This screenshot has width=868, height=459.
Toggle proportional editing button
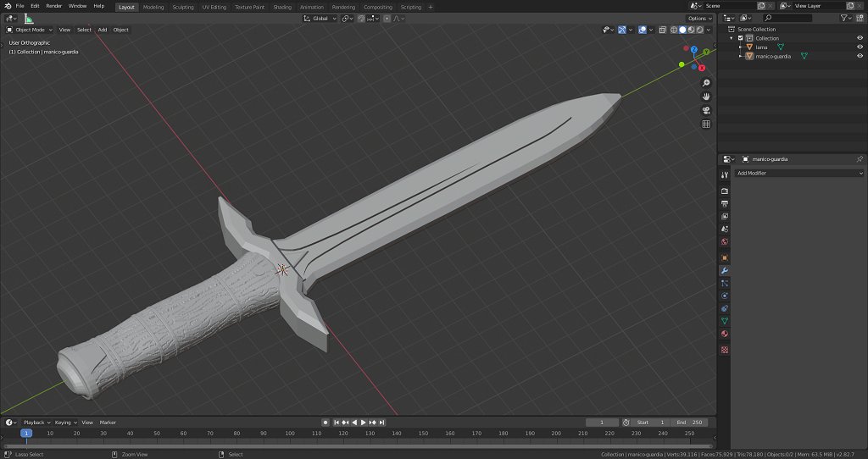coord(387,19)
